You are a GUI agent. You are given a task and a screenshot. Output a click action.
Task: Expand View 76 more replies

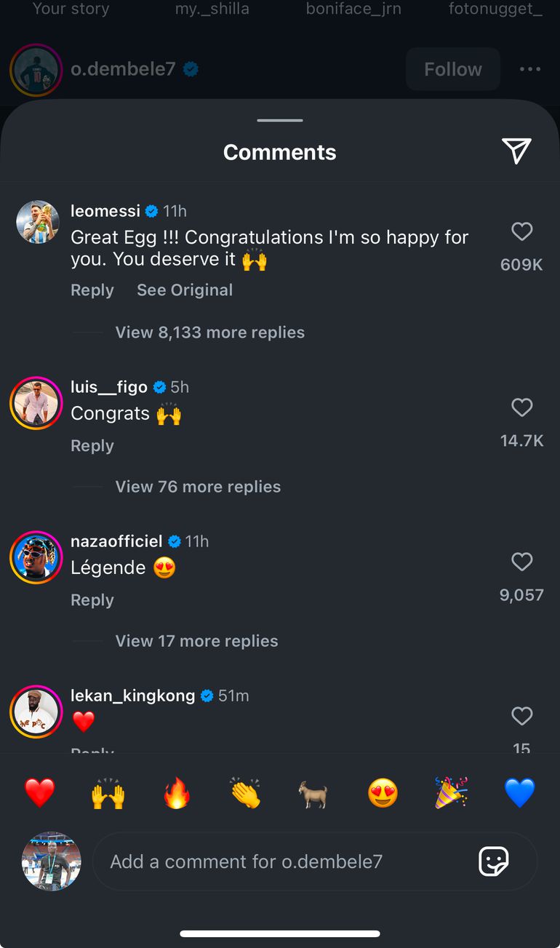pos(198,487)
